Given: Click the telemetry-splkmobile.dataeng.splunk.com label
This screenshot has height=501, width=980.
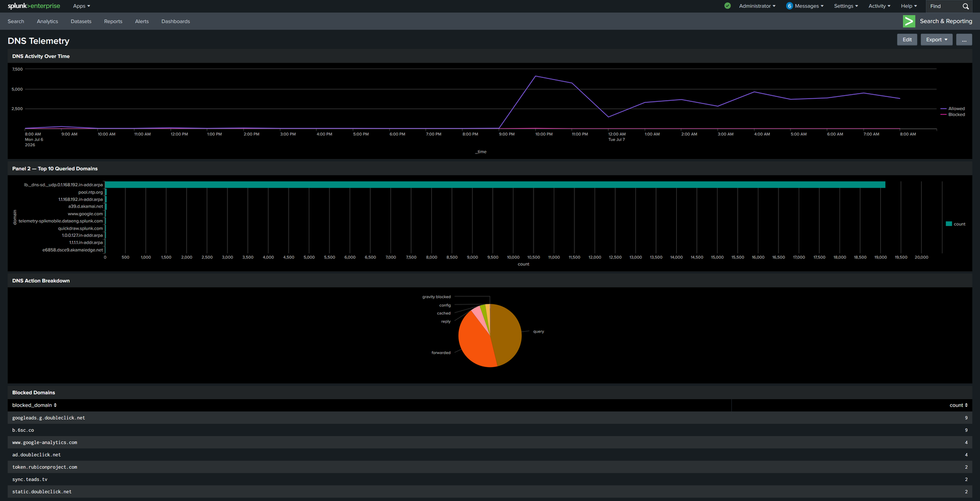Looking at the screenshot, I should coord(60,221).
